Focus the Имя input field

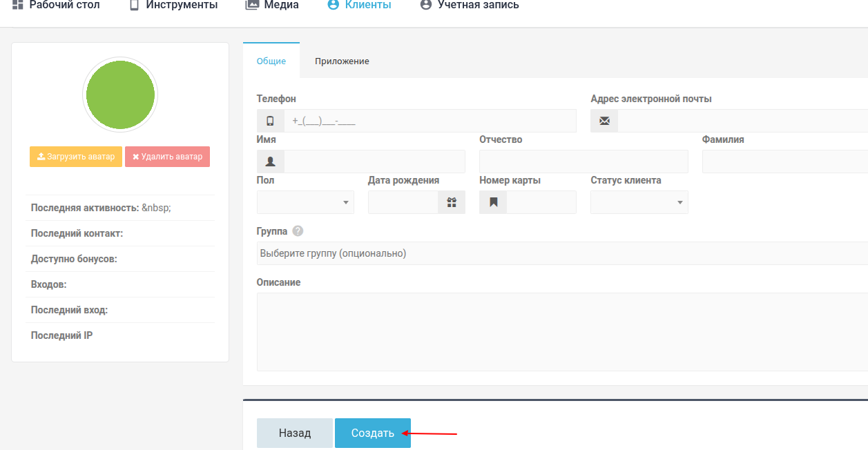pyautogui.click(x=374, y=162)
